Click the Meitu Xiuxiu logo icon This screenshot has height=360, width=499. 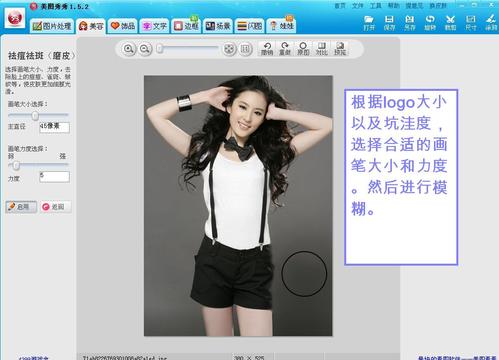point(15,18)
